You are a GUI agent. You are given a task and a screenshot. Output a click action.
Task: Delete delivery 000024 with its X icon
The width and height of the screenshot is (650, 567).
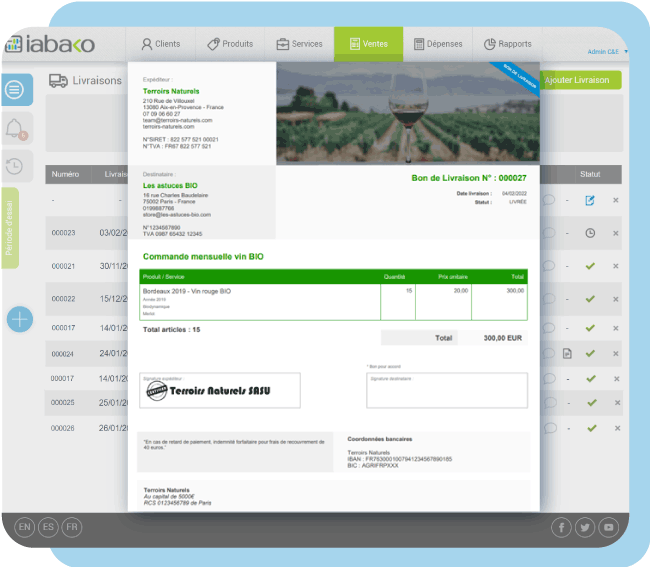616,354
